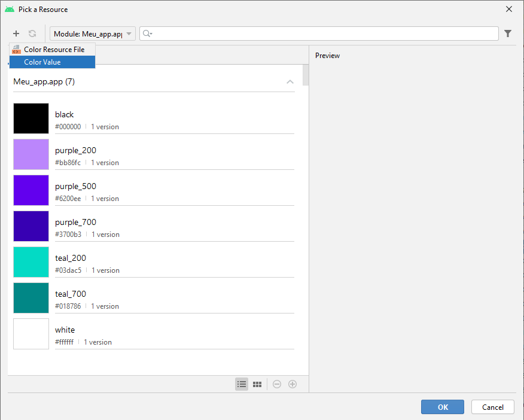Click the zoom out minus icon
The width and height of the screenshot is (524, 420).
click(277, 384)
